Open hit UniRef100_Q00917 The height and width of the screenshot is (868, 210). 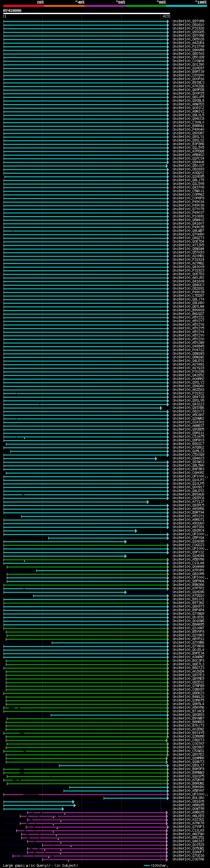tap(188, 487)
